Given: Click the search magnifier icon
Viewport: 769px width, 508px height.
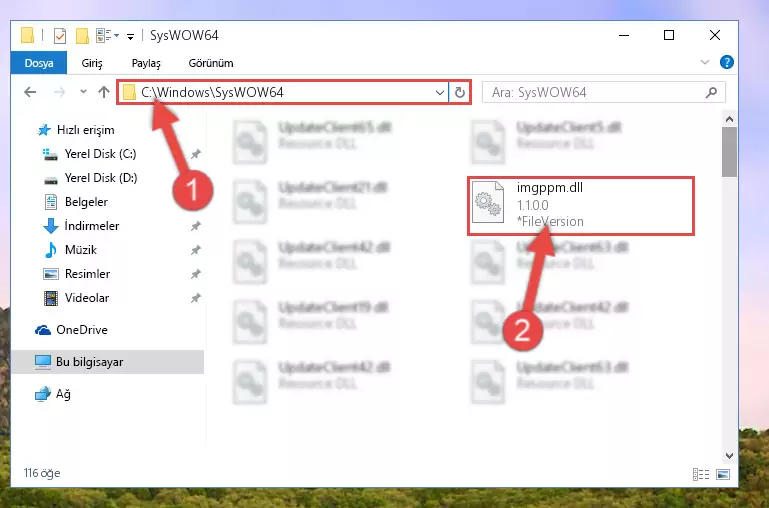Looking at the screenshot, I should coord(711,92).
